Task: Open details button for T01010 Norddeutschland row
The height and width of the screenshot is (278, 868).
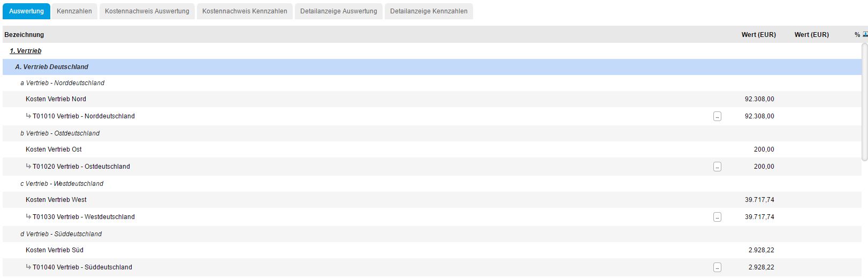Action: (x=717, y=116)
